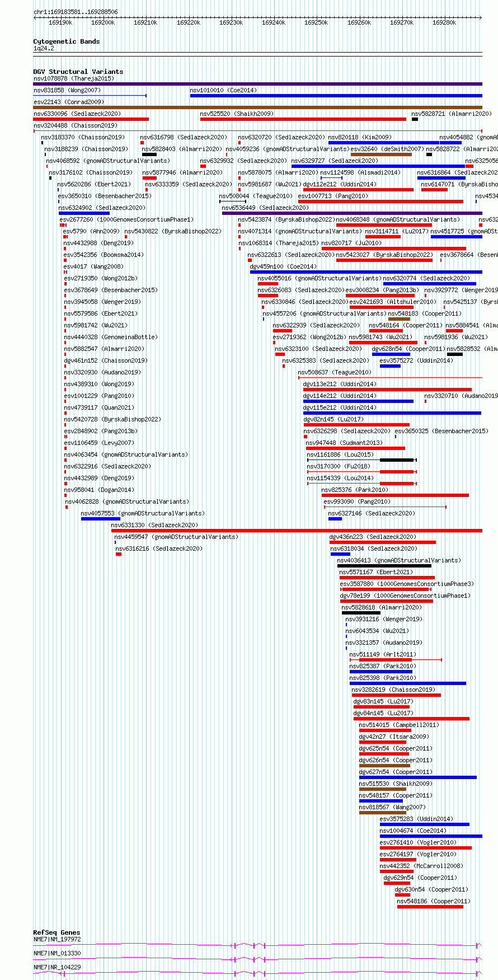Screen dimensions: 498x980
Task: Open variant nsv514015 (Campbell2011)
Action: click(x=399, y=725)
